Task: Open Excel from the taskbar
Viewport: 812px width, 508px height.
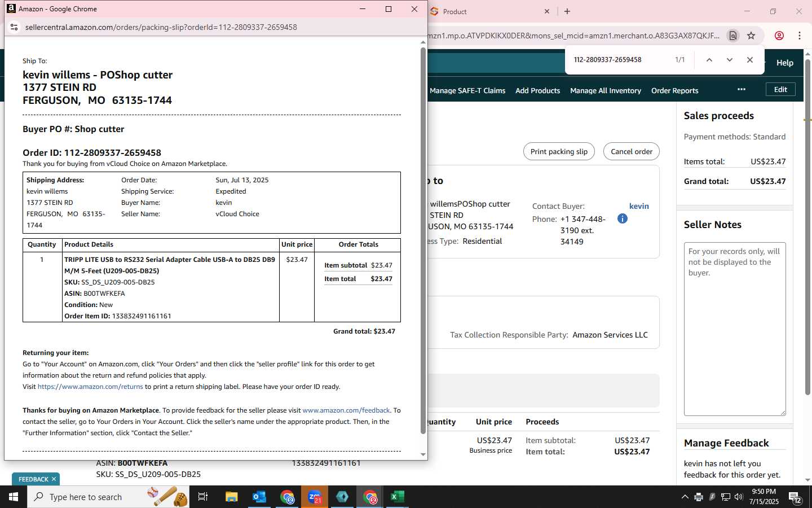Action: [x=398, y=497]
